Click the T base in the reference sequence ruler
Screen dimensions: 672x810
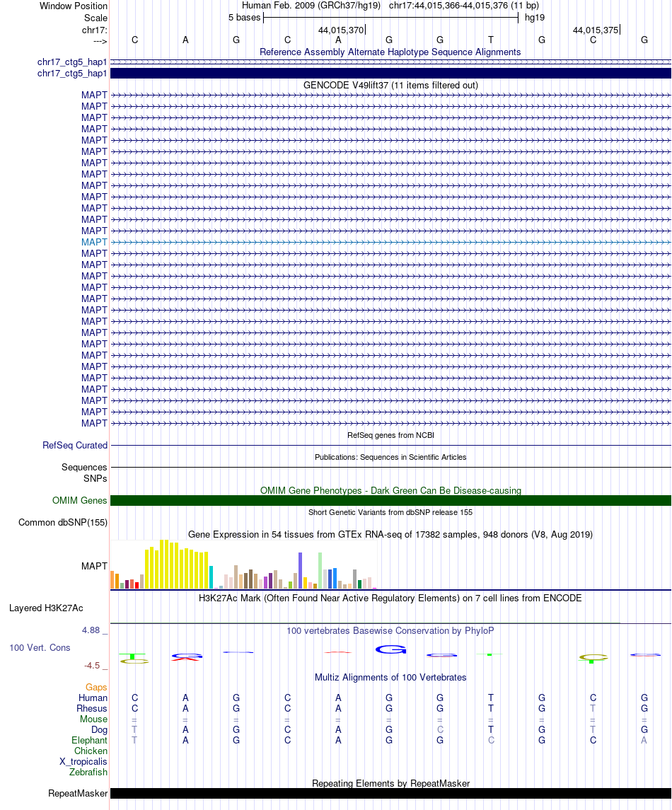click(x=491, y=40)
